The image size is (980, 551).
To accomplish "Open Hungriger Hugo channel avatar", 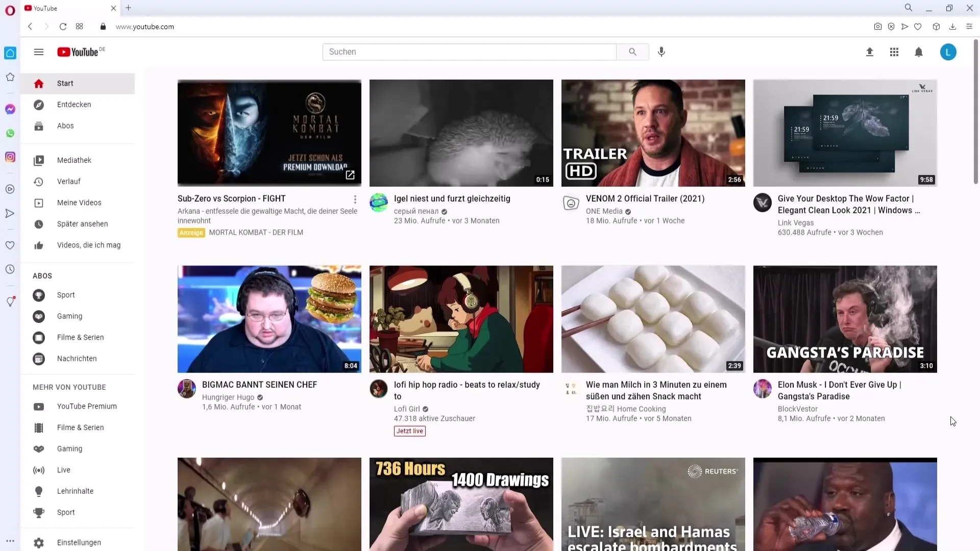I will point(187,389).
